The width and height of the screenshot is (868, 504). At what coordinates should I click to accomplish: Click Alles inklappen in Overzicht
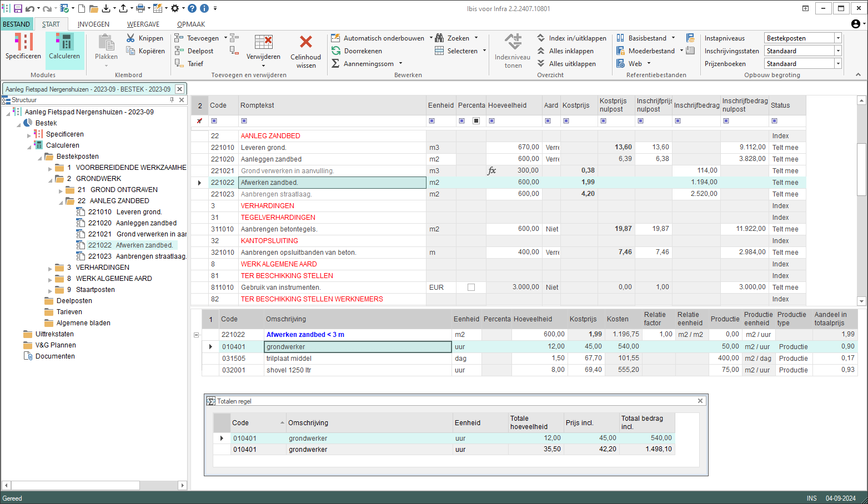(x=565, y=51)
